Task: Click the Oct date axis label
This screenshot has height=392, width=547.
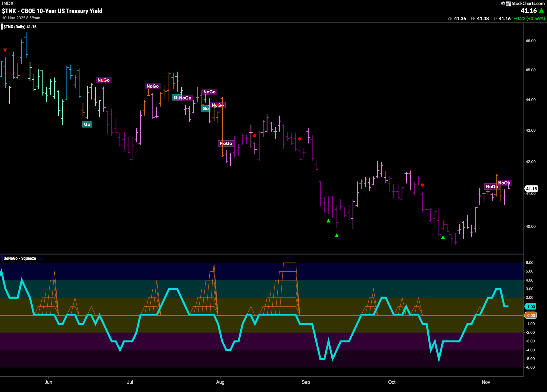Action: point(392,382)
